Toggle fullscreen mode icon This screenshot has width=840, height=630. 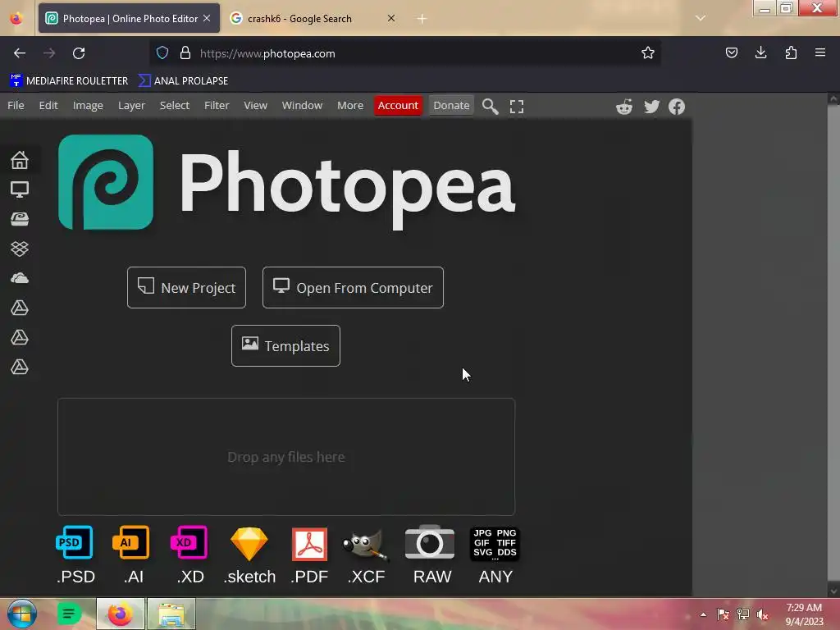[x=517, y=106]
